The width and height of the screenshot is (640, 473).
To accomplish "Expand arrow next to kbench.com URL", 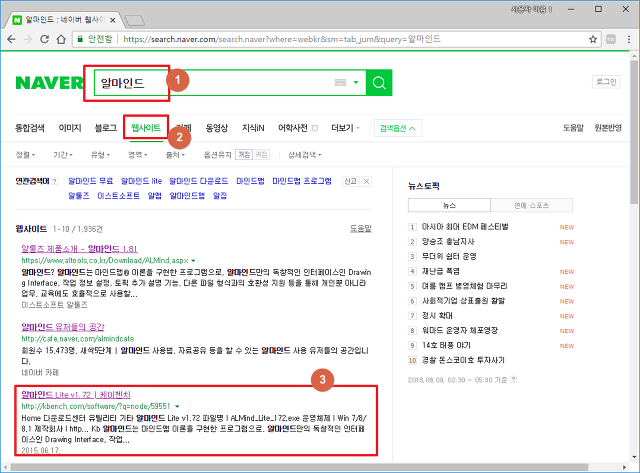I will tap(177, 406).
